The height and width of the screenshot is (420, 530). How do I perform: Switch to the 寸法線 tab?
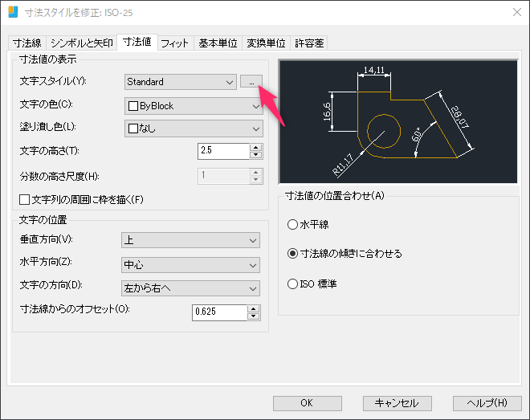click(x=27, y=43)
